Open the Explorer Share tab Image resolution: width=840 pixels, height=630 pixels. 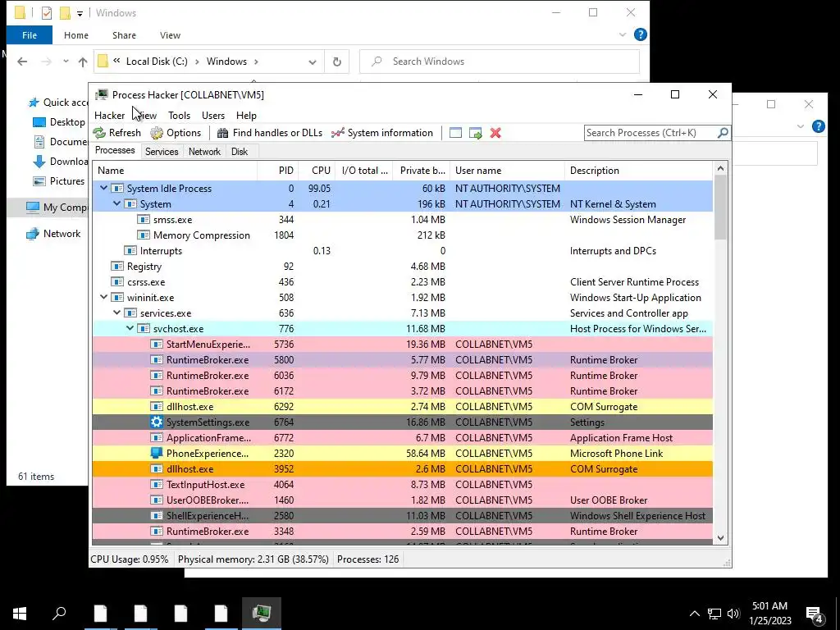tap(124, 35)
